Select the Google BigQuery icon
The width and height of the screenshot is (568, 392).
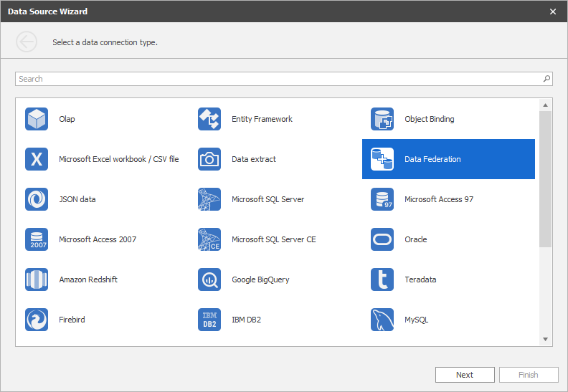pos(209,279)
